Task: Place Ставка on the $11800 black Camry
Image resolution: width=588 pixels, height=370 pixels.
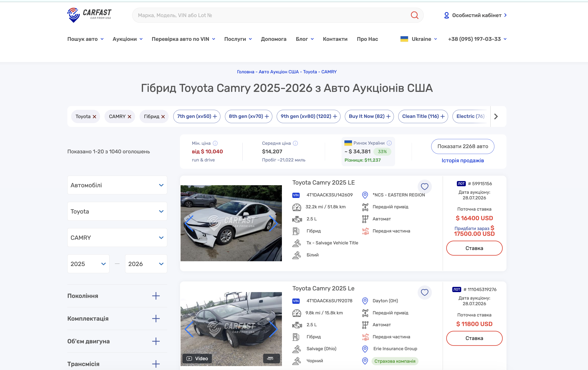Action: click(x=474, y=338)
